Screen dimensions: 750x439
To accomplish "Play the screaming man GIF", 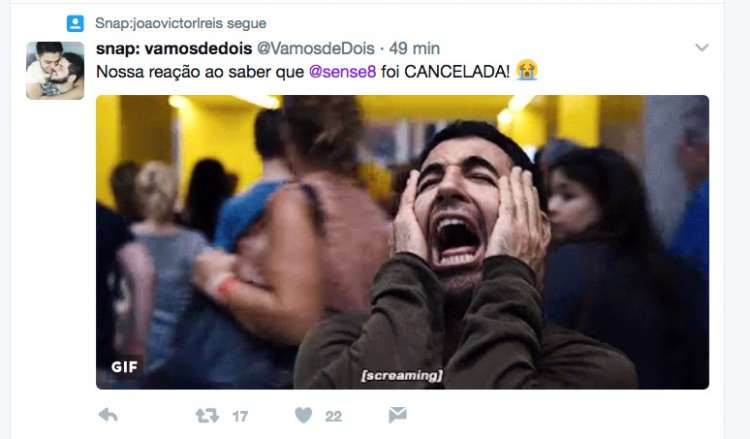I will click(x=402, y=242).
